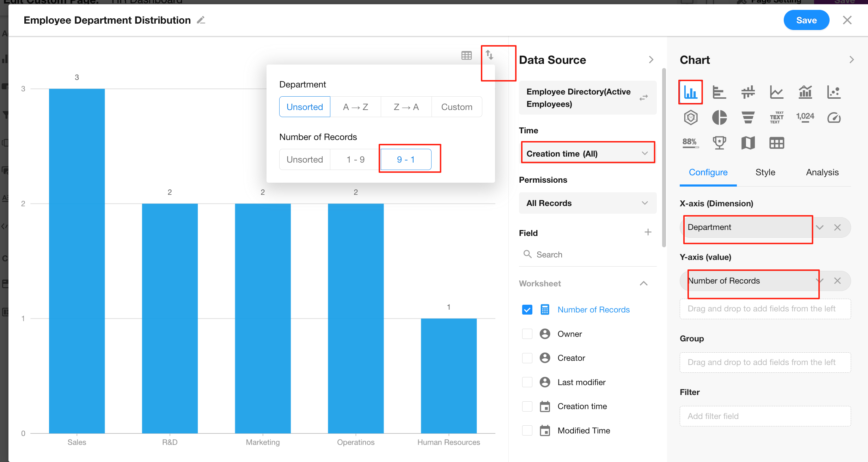Uncheck the Number of Records field
Viewport: 868px width, 462px height.
[527, 310]
